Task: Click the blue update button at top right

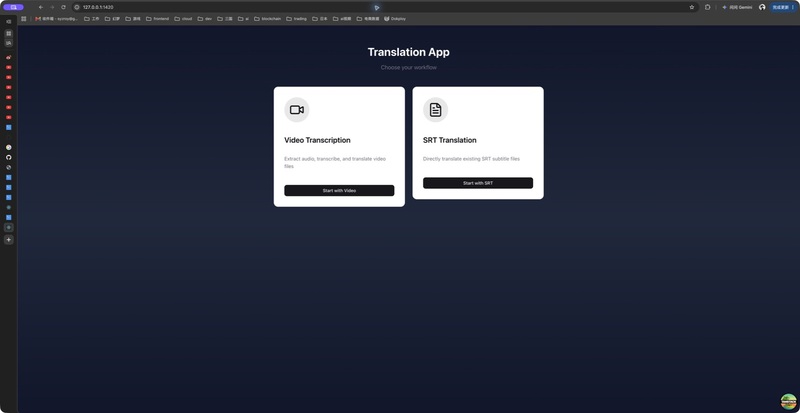Action: pyautogui.click(x=783, y=7)
